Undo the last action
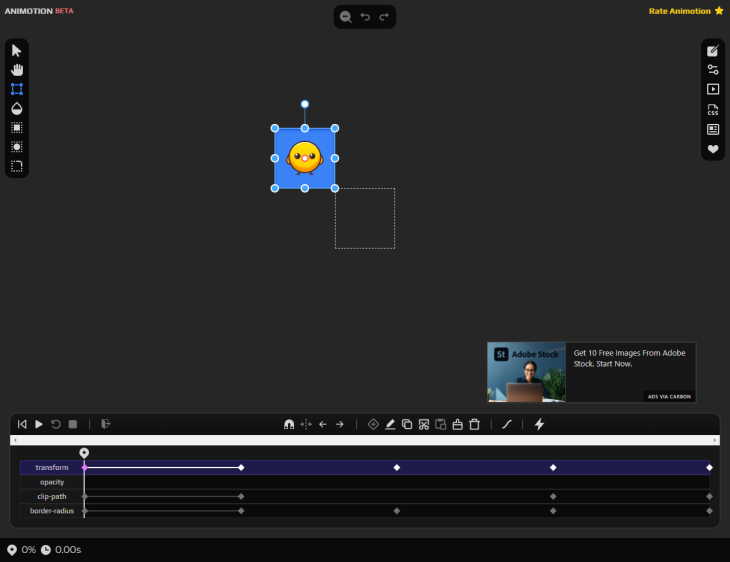 [365, 17]
